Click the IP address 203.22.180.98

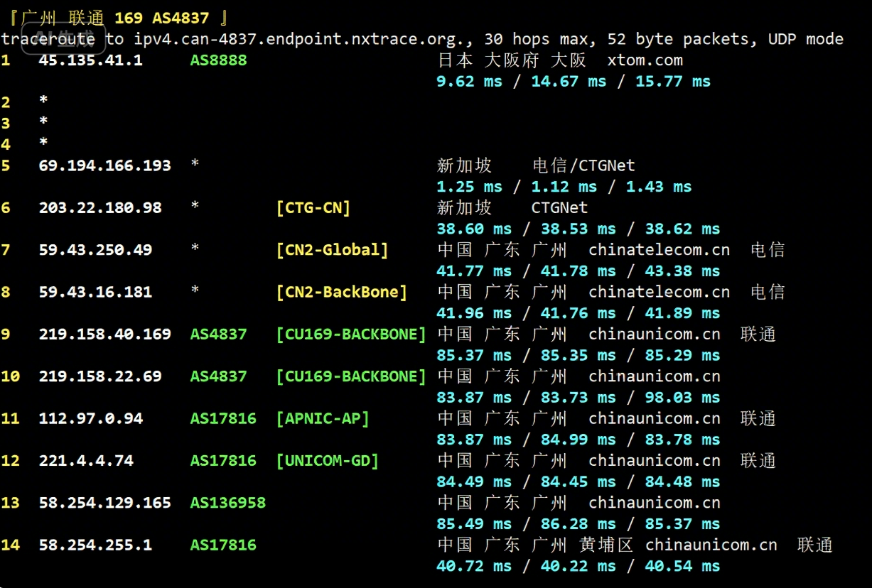tap(100, 208)
